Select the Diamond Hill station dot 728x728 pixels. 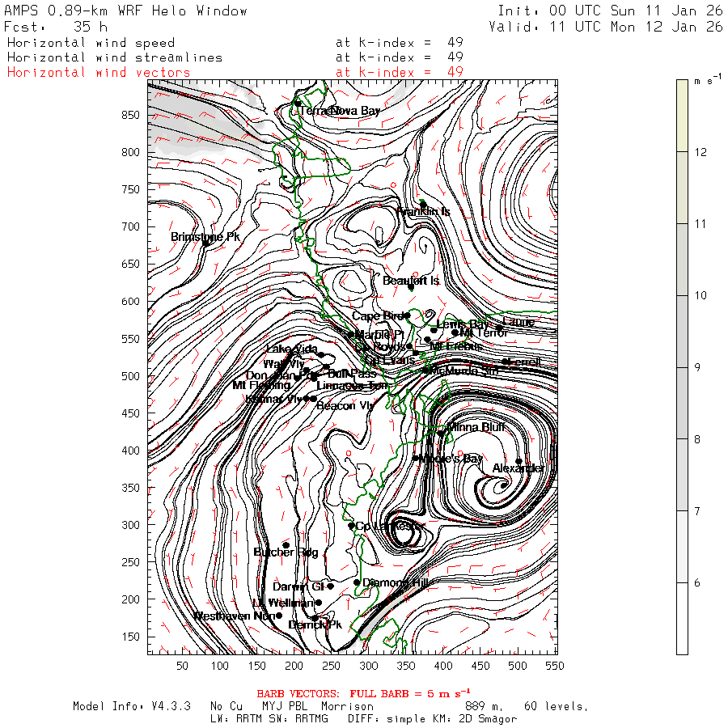pyautogui.click(x=357, y=582)
